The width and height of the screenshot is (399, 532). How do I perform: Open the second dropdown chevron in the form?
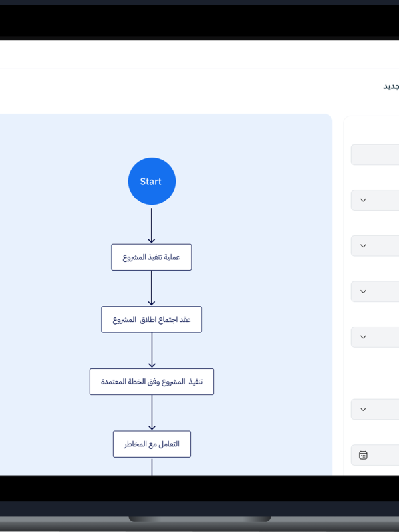point(363,245)
